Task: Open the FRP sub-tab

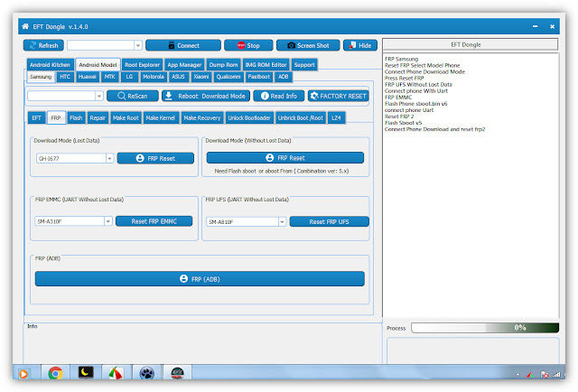Action: [56, 117]
